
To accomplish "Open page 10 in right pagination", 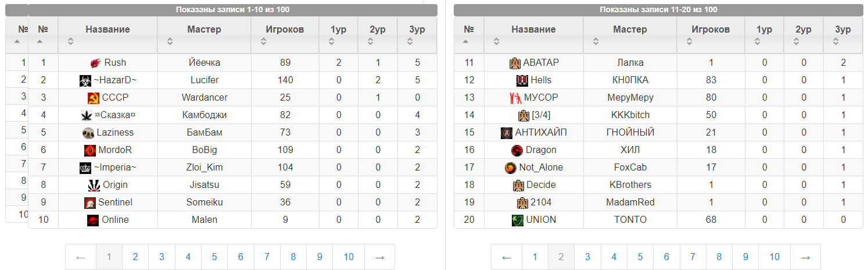I will tap(774, 257).
